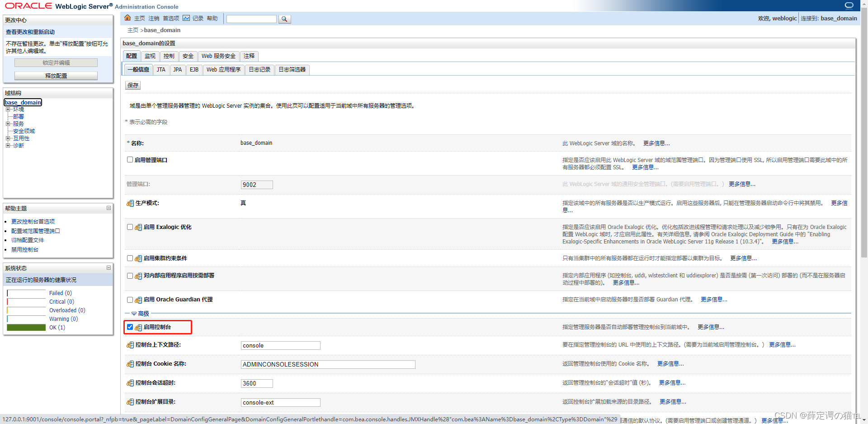This screenshot has height=424, width=868.
Task: Click the icon beside 启用控制台
Action: coord(138,327)
